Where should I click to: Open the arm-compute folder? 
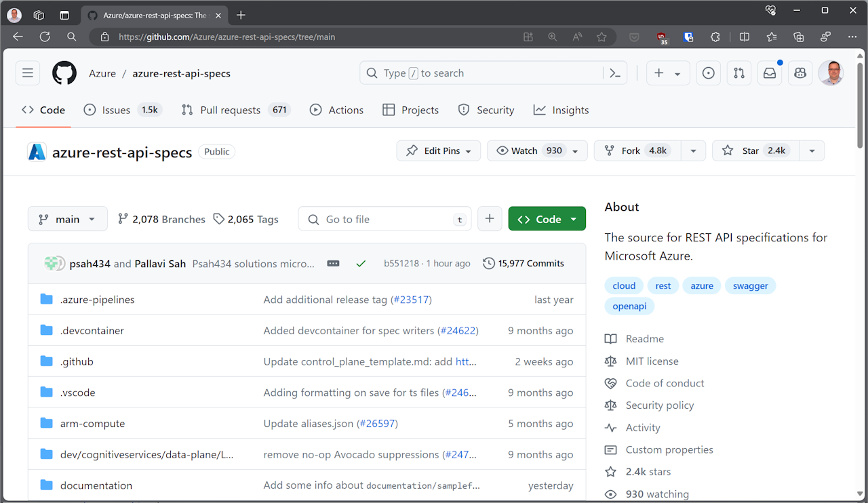[92, 424]
